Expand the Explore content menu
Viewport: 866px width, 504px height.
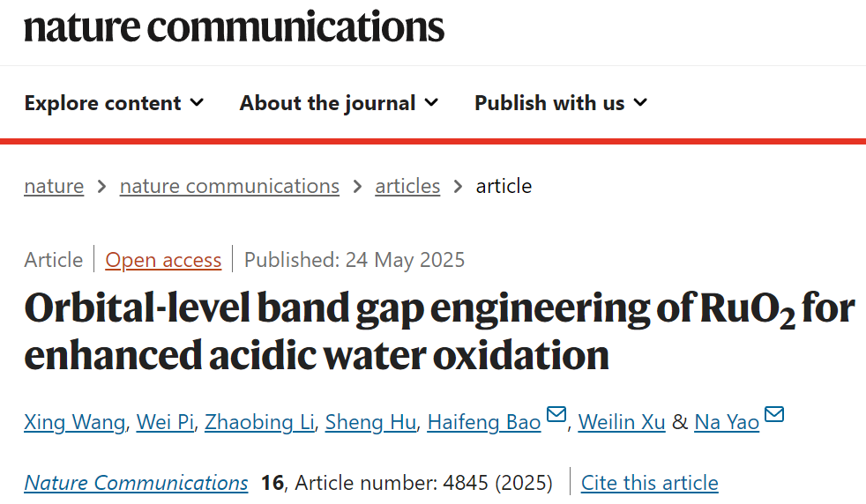pyautogui.click(x=114, y=103)
